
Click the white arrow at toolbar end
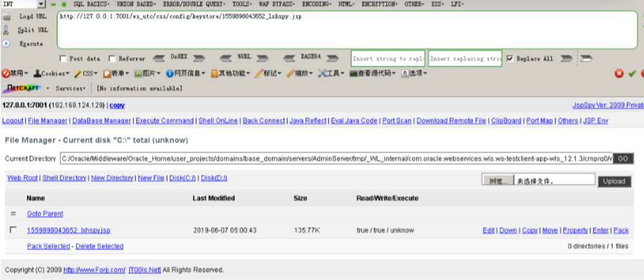(586, 59)
